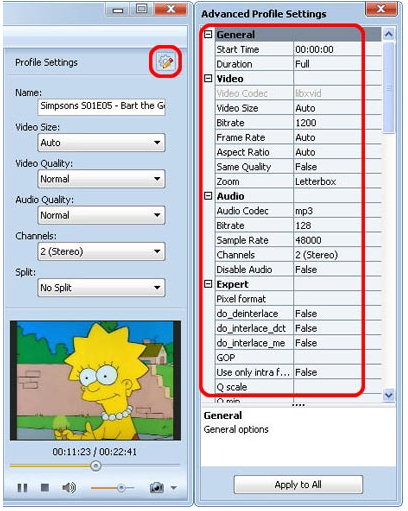Click the playback seek slider knob
This screenshot has width=408, height=511.
pos(96,466)
